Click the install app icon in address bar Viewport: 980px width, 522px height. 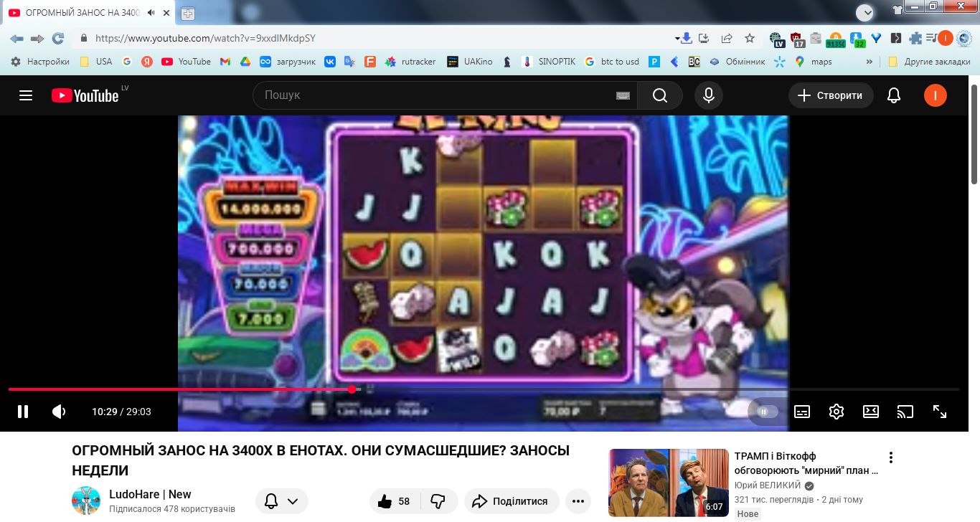(x=704, y=38)
